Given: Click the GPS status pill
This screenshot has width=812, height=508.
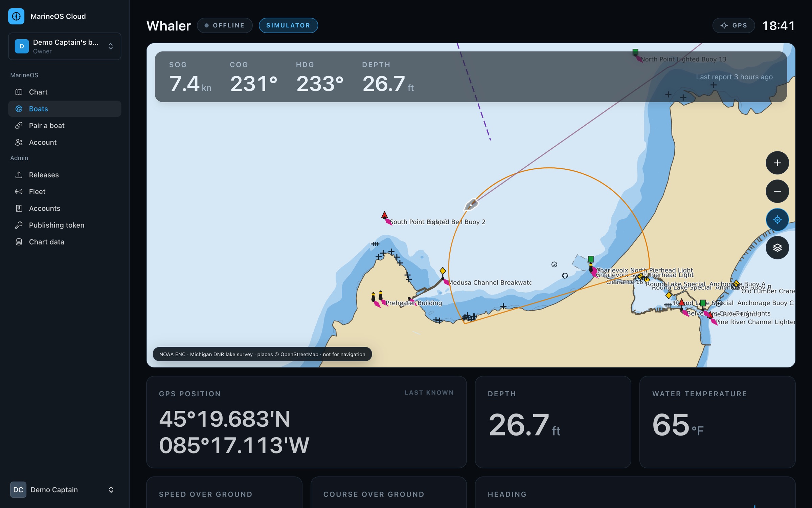Looking at the screenshot, I should pyautogui.click(x=734, y=25).
